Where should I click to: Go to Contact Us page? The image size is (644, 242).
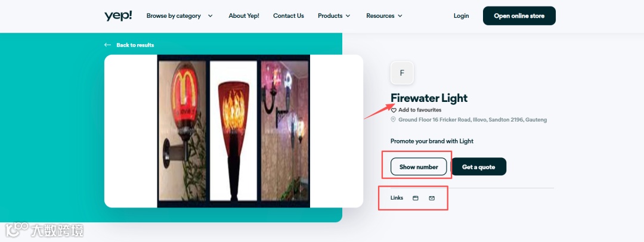pyautogui.click(x=289, y=16)
